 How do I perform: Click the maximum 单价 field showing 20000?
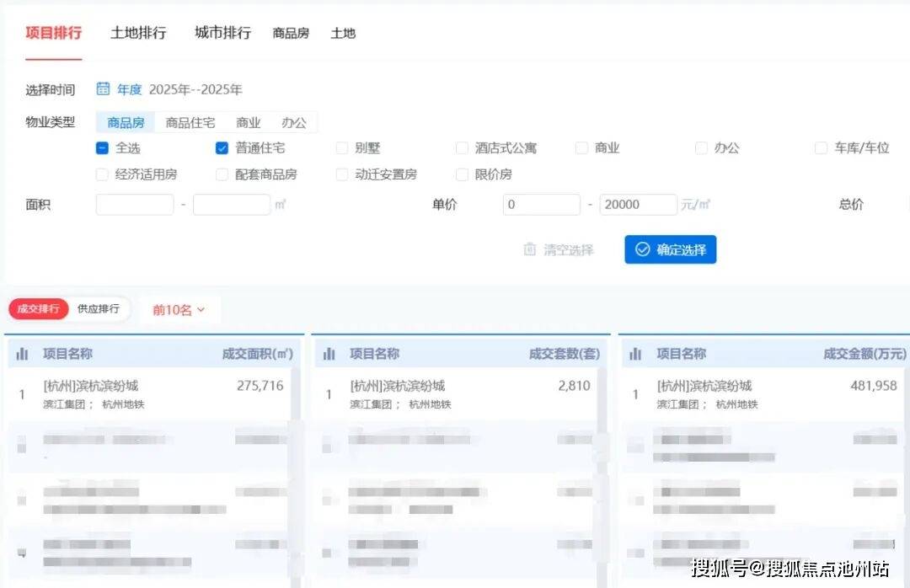(x=638, y=205)
